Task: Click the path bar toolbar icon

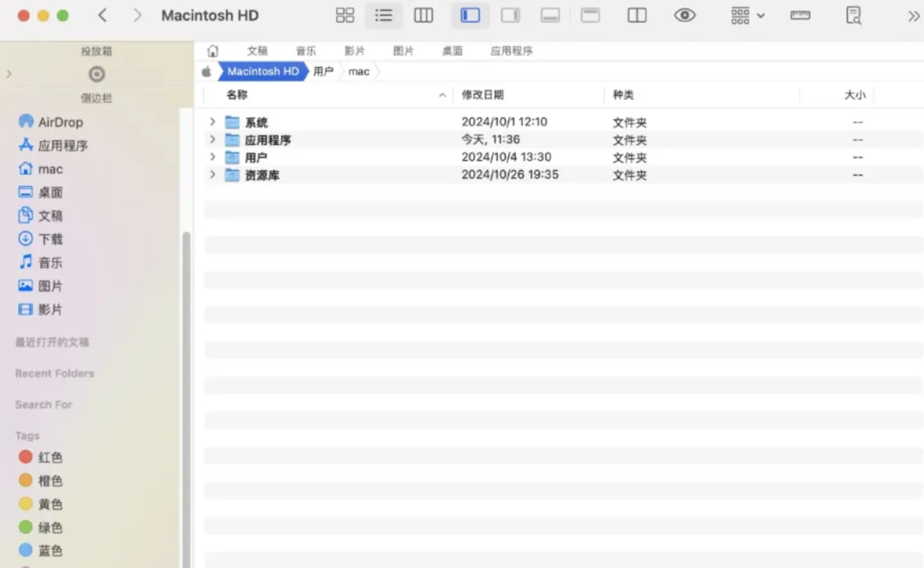Action: pyautogui.click(x=800, y=15)
